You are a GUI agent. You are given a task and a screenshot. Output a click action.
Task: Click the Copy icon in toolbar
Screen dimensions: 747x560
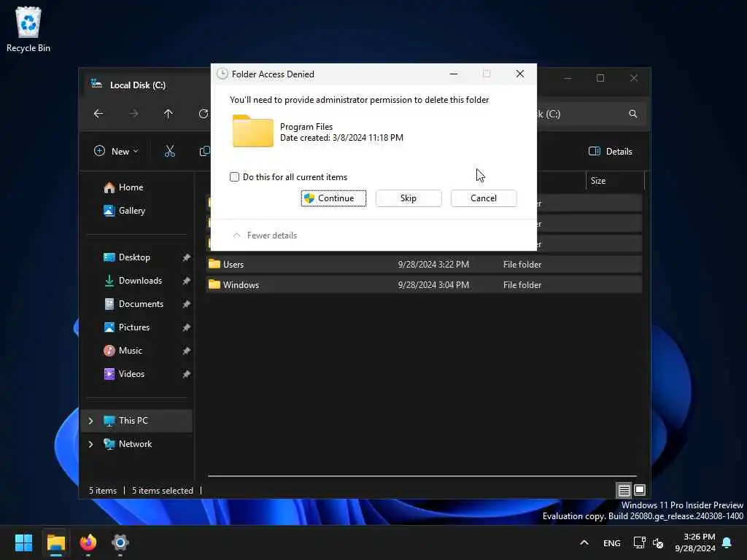204,152
